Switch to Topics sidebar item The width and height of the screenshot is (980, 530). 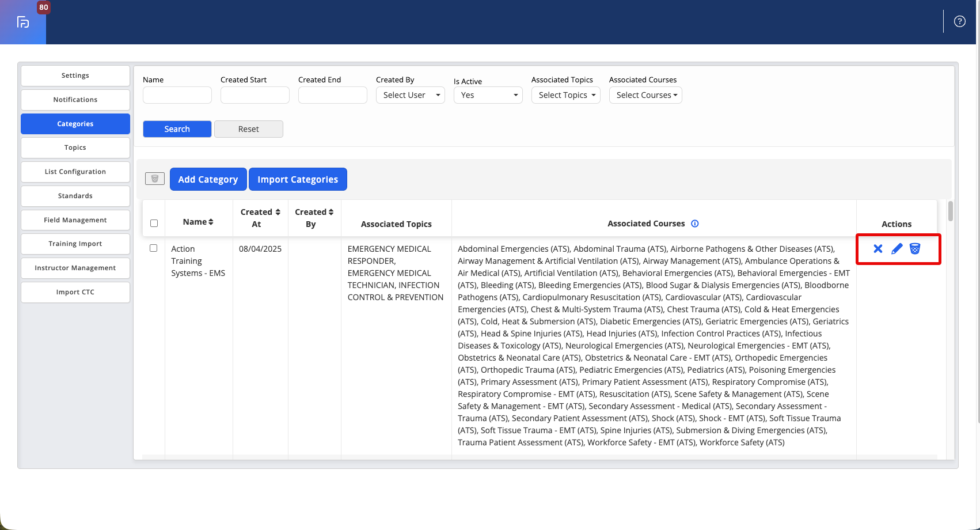(x=75, y=147)
